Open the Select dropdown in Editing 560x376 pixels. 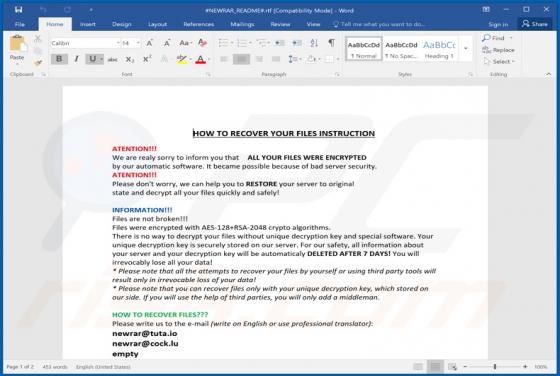tap(500, 62)
